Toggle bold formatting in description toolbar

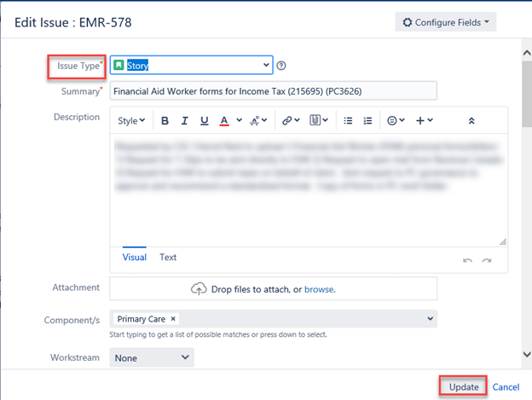coord(165,120)
